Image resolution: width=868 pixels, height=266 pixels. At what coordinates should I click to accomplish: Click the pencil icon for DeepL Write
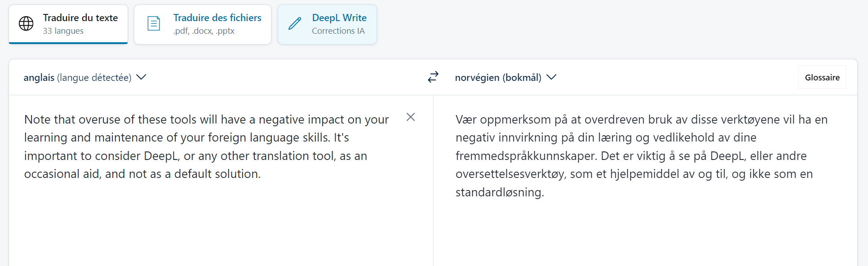(x=295, y=23)
